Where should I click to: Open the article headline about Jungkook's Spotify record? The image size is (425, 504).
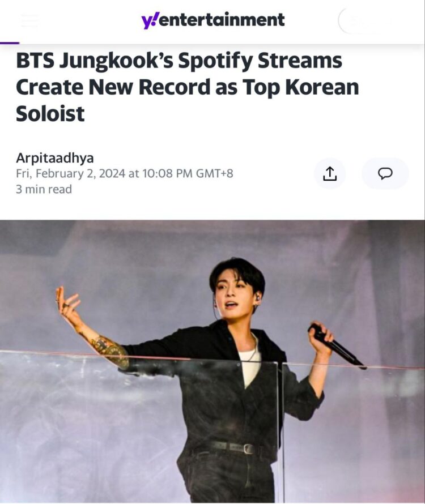point(187,86)
